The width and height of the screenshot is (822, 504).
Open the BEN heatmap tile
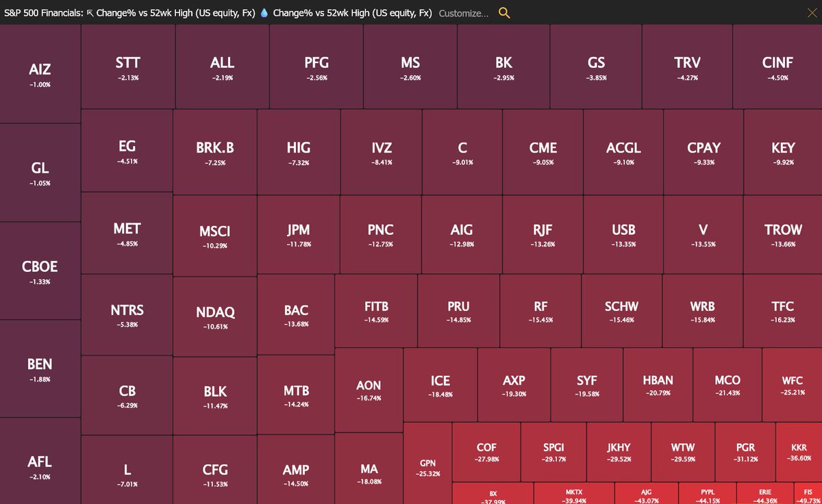pyautogui.click(x=40, y=369)
